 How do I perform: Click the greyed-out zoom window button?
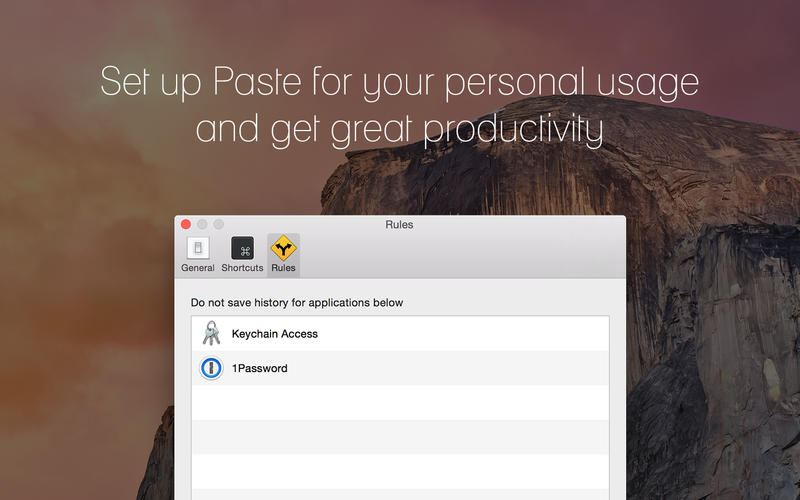coord(219,224)
